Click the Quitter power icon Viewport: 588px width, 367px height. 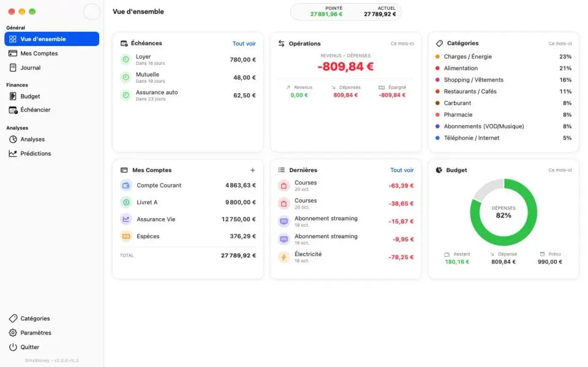(x=13, y=347)
